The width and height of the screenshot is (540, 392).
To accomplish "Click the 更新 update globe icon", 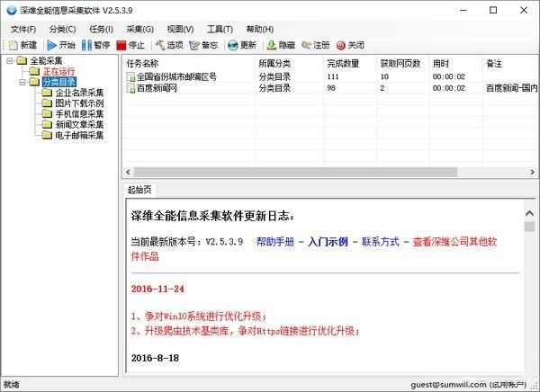I will click(x=233, y=45).
